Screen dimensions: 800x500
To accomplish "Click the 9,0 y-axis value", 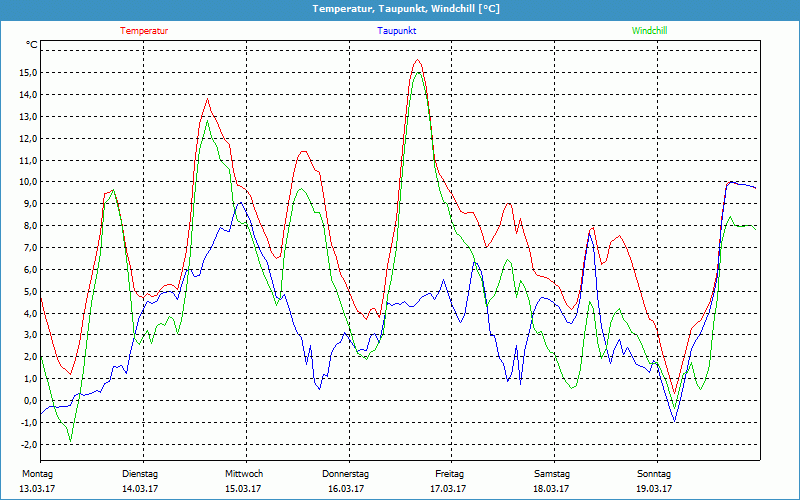I will tap(31, 204).
